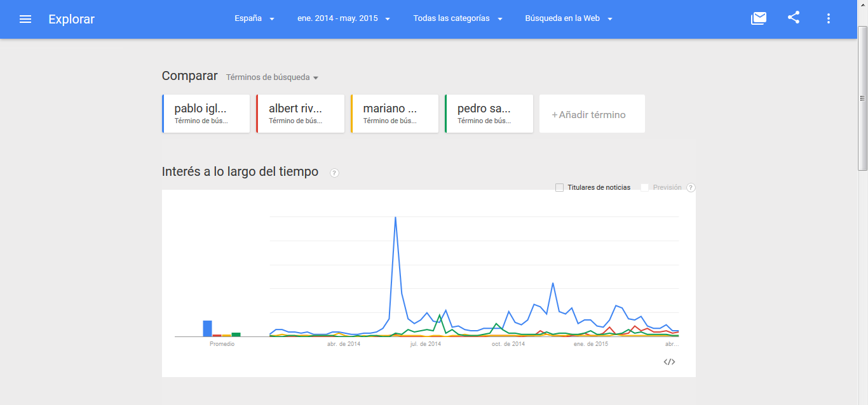Click the abr. de 2014 axis label
The width and height of the screenshot is (868, 405).
pos(344,344)
